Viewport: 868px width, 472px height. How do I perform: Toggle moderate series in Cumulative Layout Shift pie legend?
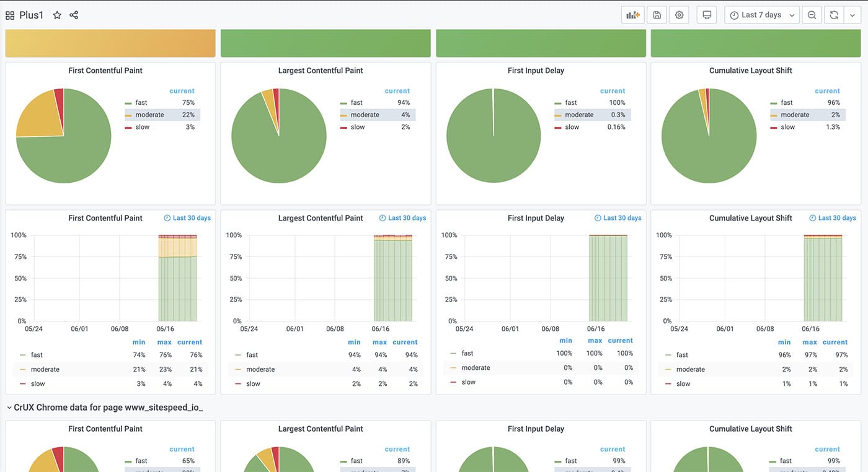[795, 115]
